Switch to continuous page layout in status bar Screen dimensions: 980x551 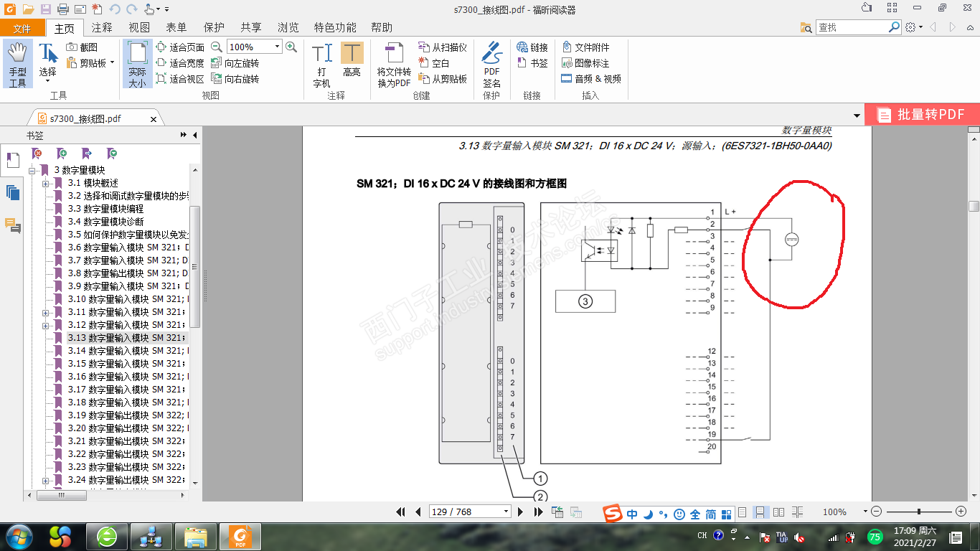coord(760,512)
